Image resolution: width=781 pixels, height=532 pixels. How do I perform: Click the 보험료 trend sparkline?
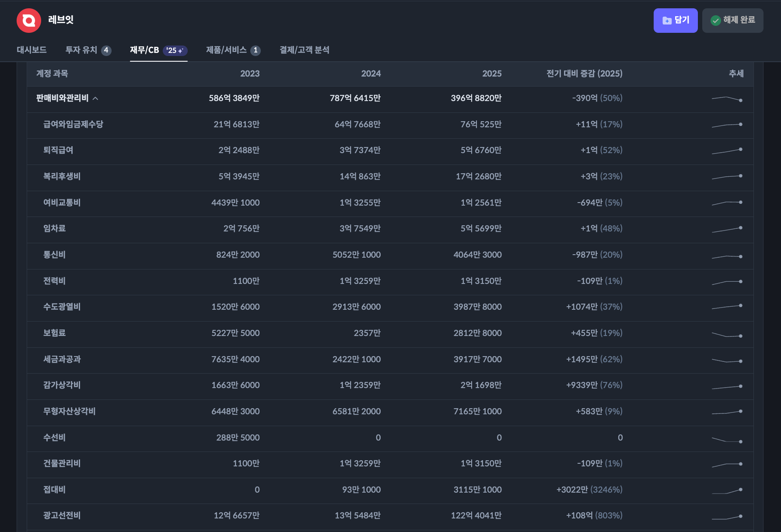pyautogui.click(x=727, y=335)
